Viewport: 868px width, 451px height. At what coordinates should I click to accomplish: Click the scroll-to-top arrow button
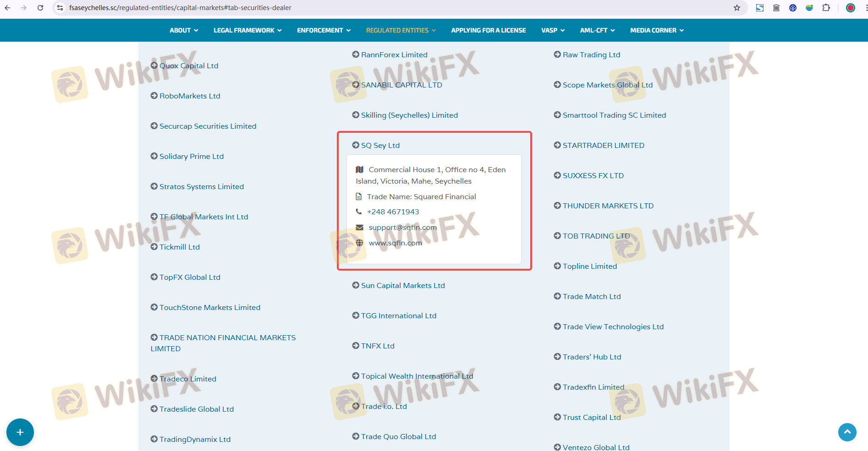[x=847, y=432]
